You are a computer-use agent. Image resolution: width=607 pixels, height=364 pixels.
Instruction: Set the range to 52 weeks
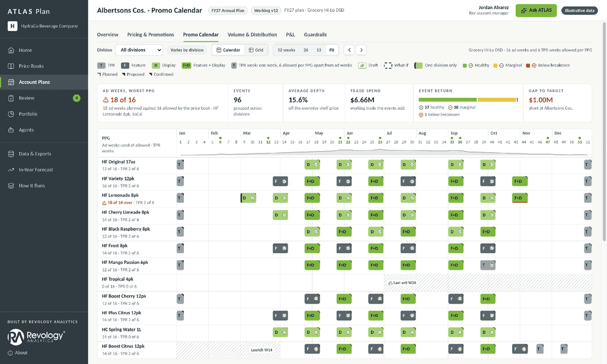tap(286, 50)
